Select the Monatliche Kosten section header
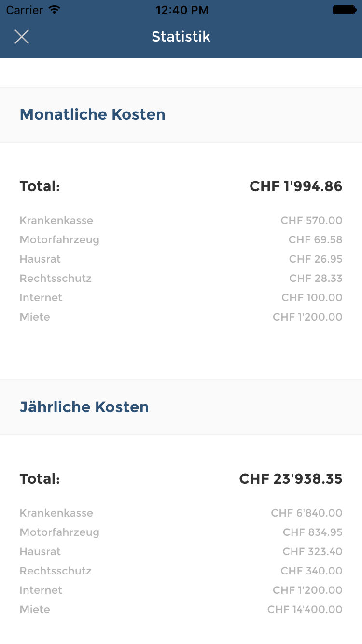The image size is (362, 644). point(92,114)
